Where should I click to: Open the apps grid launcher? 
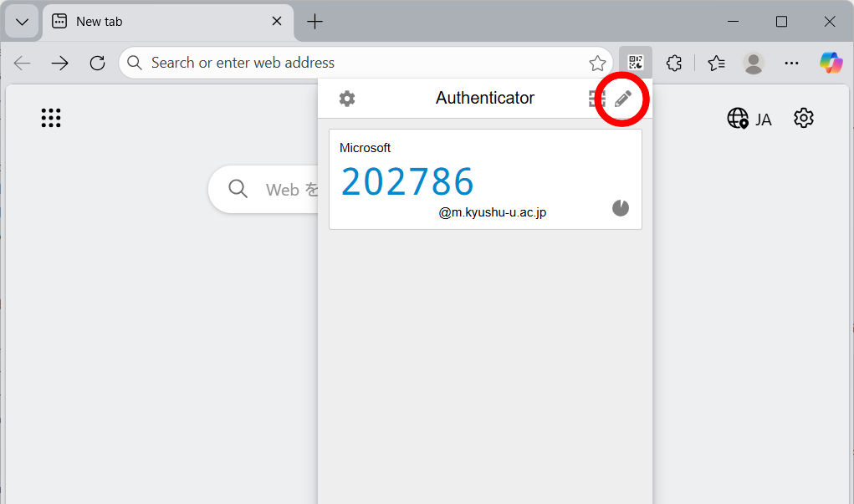[x=51, y=118]
